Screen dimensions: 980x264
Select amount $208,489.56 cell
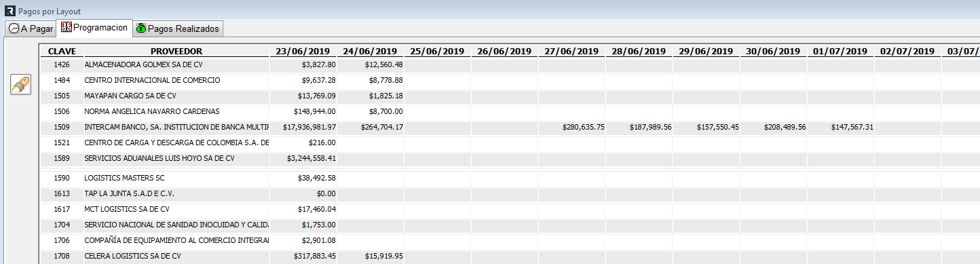(774, 128)
